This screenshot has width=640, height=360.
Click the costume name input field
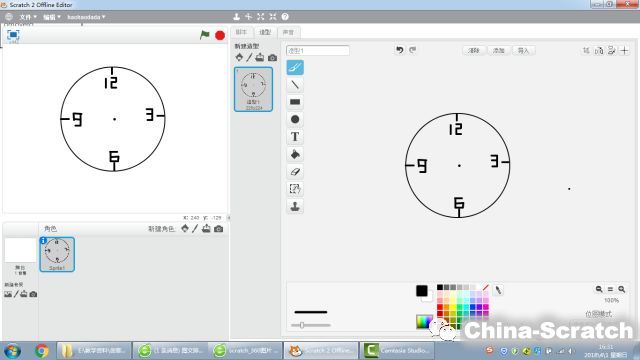tap(318, 51)
